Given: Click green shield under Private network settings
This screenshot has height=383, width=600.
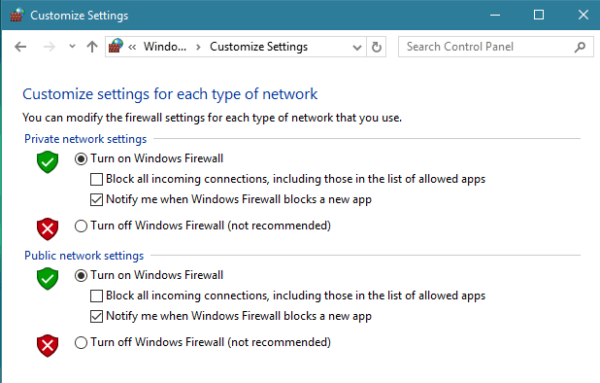Looking at the screenshot, I should [47, 162].
